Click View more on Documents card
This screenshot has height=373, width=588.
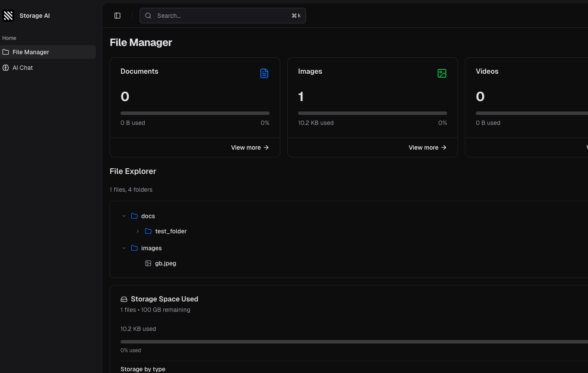click(x=250, y=147)
